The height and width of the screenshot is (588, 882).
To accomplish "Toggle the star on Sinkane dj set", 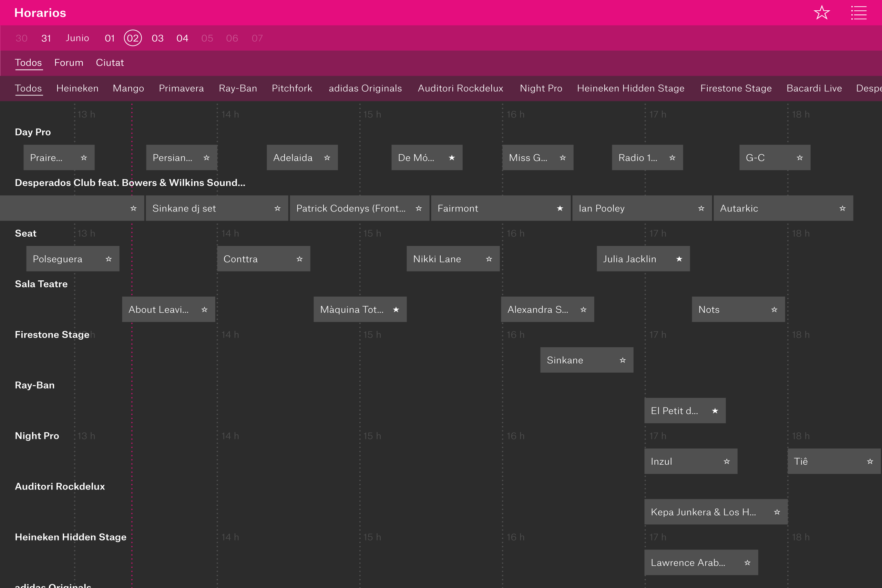I will [277, 208].
